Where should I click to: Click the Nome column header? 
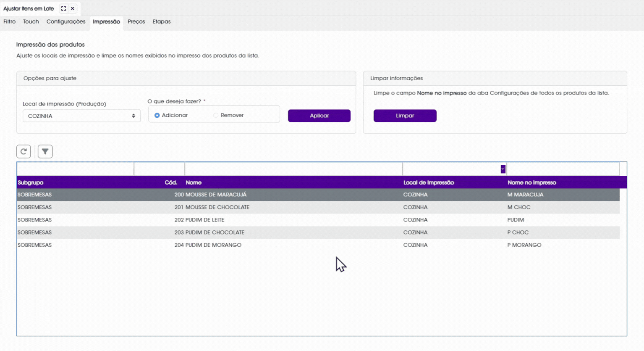tap(194, 182)
